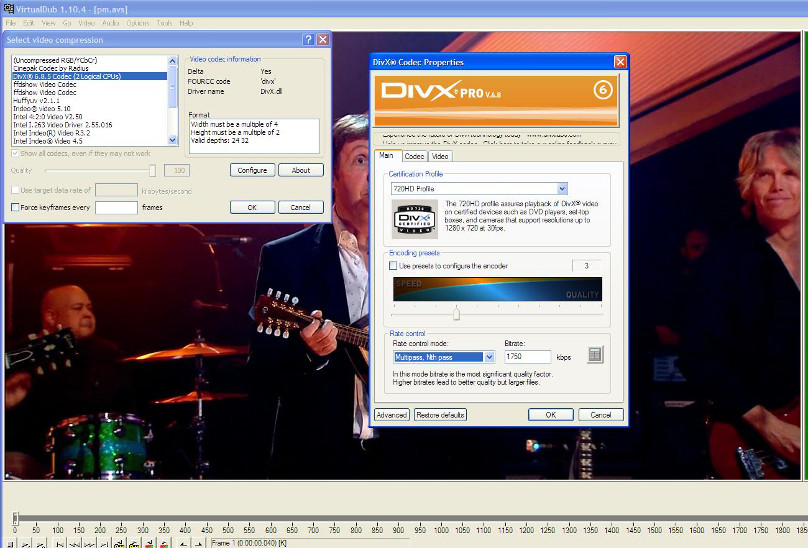Click the DivX Pro orange banner
Image resolution: width=808 pixels, height=548 pixels.
(496, 101)
